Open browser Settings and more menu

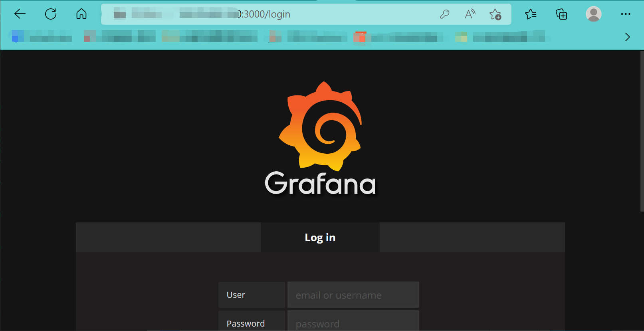(x=626, y=14)
